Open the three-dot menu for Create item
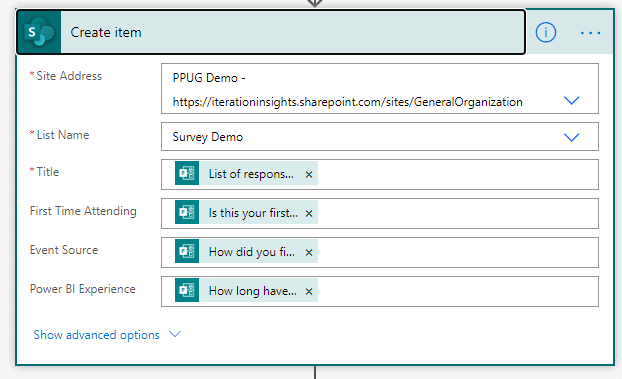Viewport: 622px width, 379px height. click(x=590, y=33)
